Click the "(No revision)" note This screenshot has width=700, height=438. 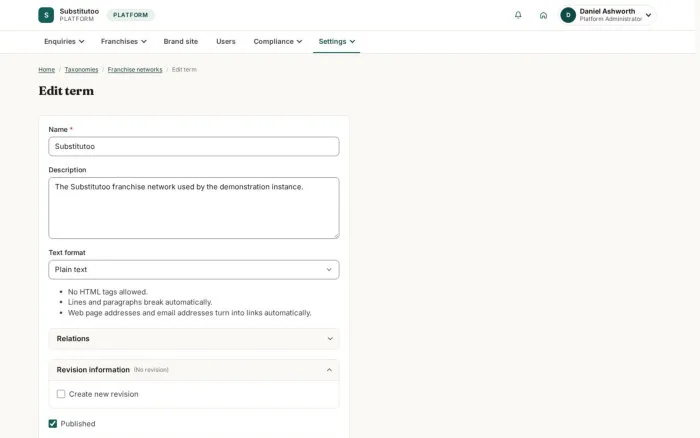[x=151, y=370]
